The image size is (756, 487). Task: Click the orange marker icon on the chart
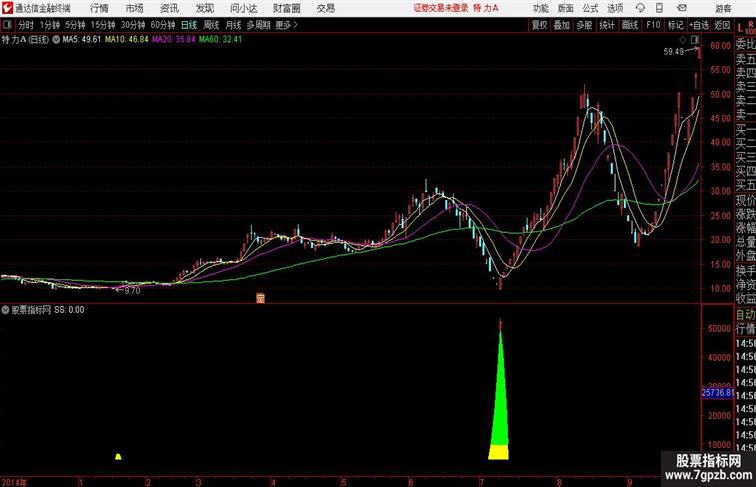[x=260, y=298]
